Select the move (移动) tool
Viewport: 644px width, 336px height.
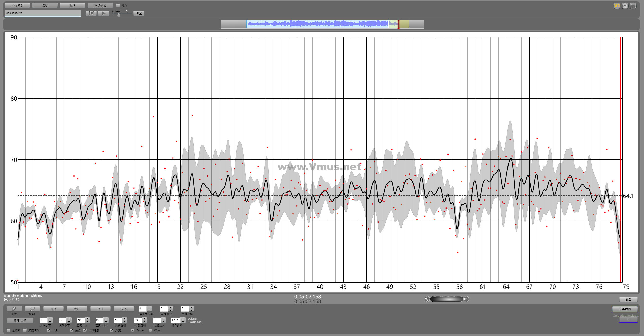[32, 309]
